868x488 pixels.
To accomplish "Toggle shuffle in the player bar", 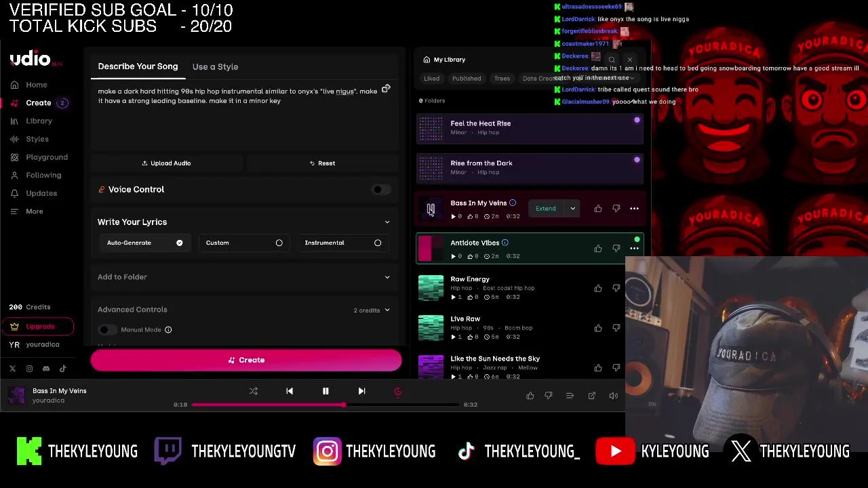I will [254, 391].
